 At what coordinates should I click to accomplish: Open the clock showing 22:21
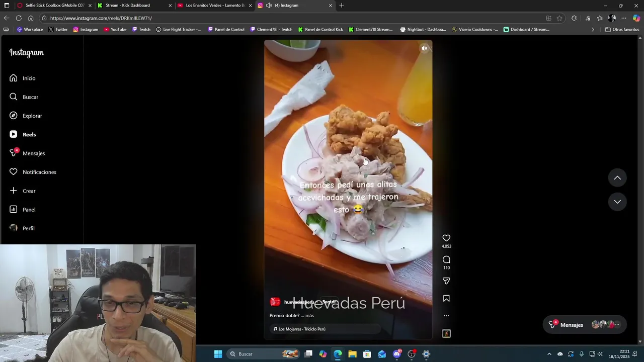[x=619, y=354]
